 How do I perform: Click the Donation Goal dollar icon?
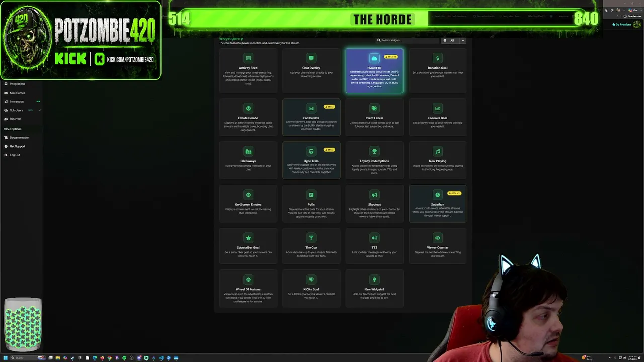(x=438, y=58)
